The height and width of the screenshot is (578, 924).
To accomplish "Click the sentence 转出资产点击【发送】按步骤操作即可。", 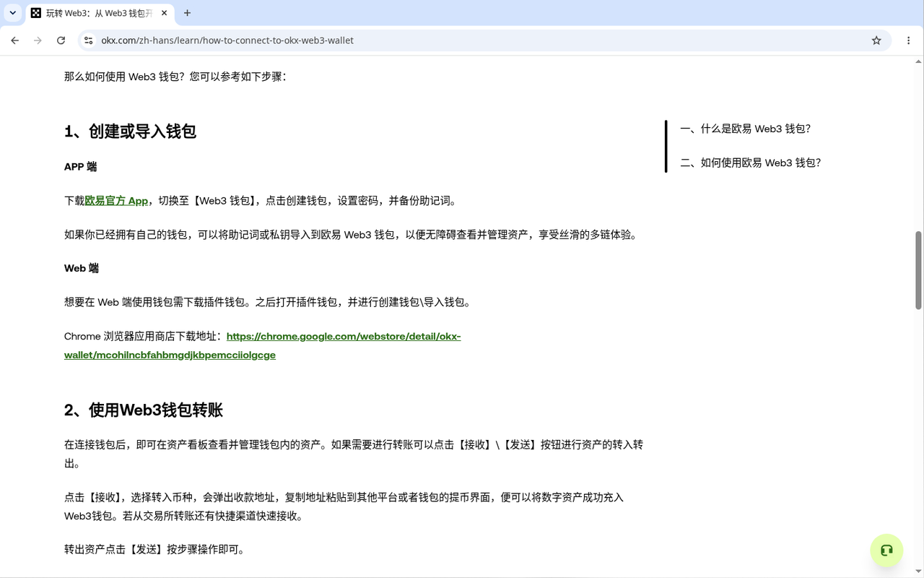I will pos(154,550).
